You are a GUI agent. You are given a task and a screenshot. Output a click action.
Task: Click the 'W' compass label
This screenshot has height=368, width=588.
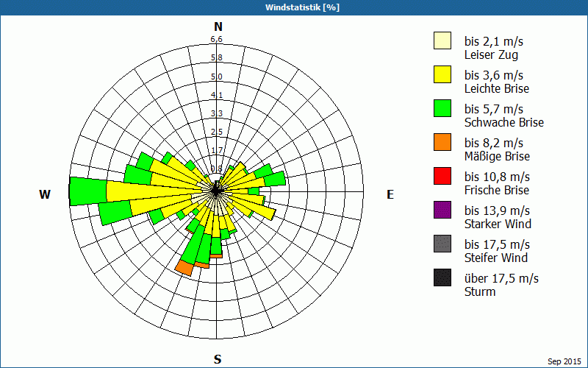45,194
